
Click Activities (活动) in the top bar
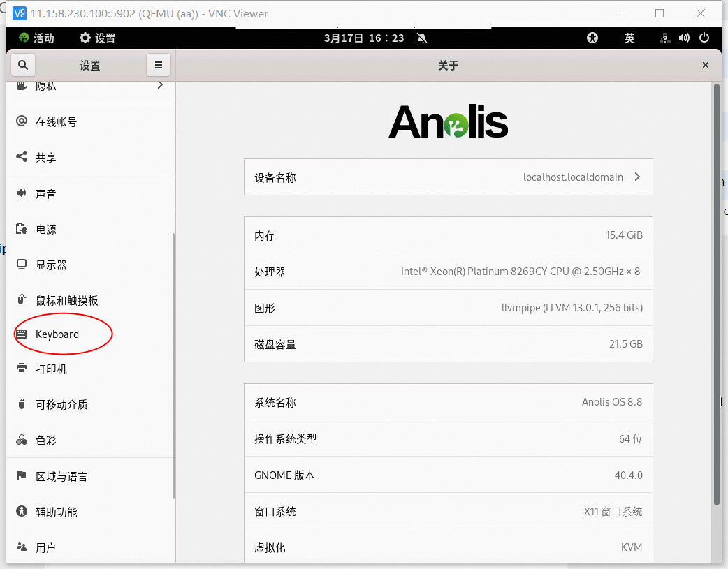point(36,38)
